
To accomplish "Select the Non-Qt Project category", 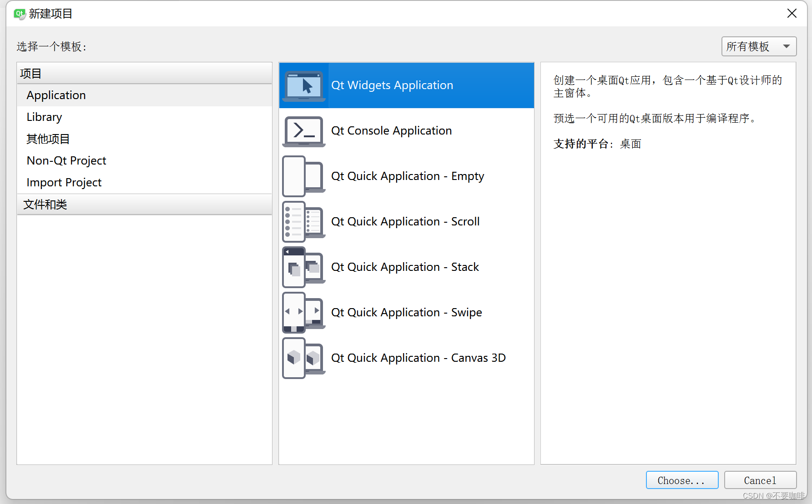I will coord(144,161).
